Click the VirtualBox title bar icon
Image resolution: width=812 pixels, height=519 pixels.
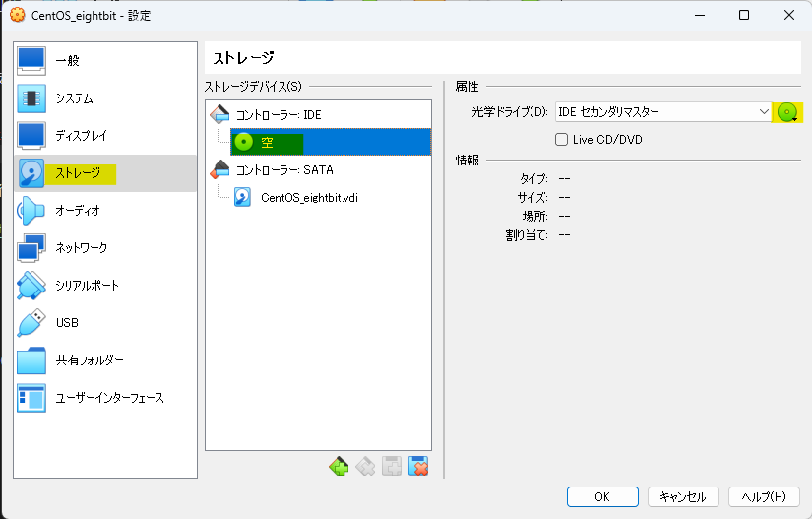tap(18, 15)
